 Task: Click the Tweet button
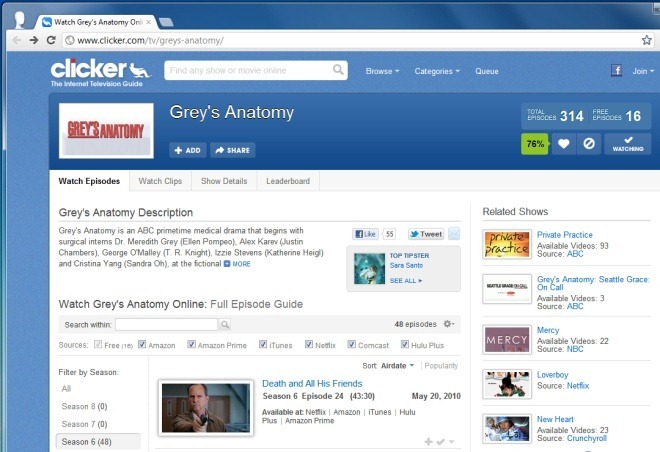[x=426, y=234]
